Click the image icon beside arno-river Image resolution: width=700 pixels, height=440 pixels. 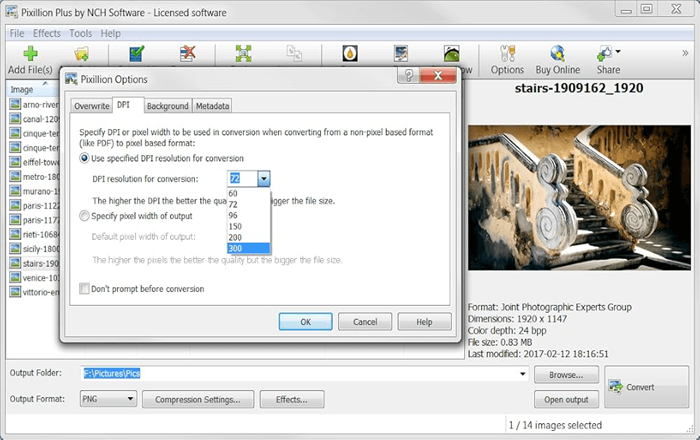click(15, 104)
